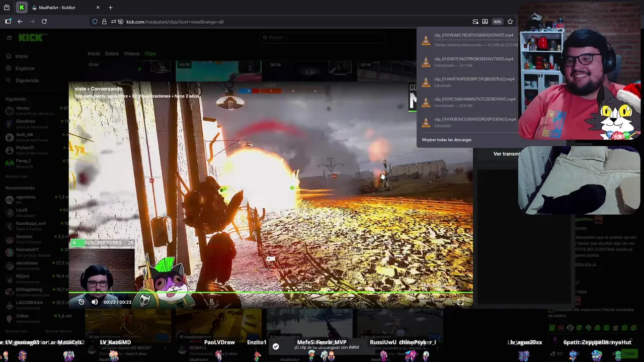Open the Kick hamburger sidebar menu

[x=9, y=37]
